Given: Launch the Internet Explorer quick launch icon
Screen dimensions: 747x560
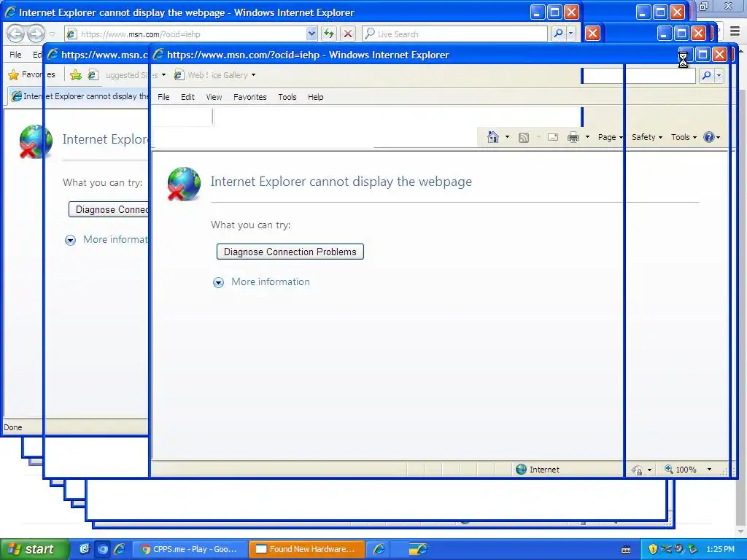Looking at the screenshot, I should tap(119, 550).
